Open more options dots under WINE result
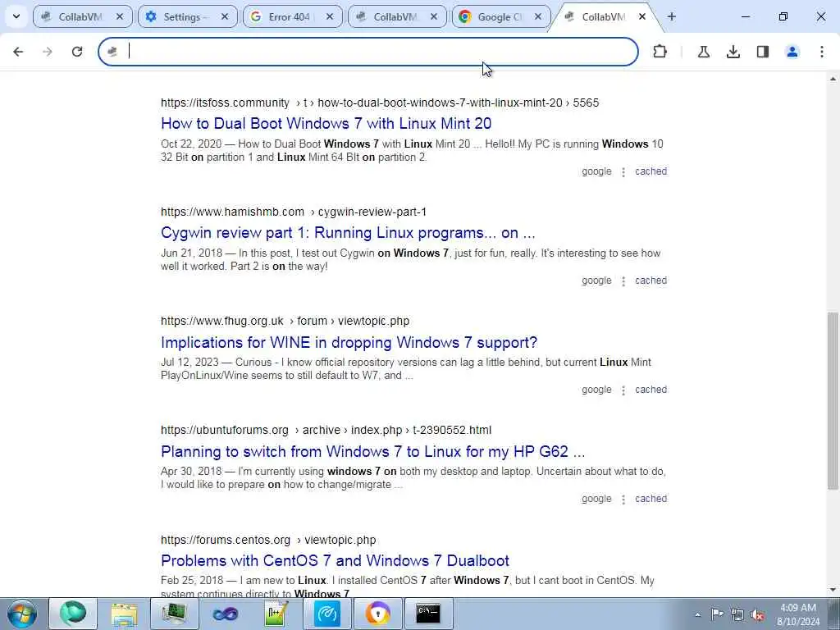Viewport: 840px width, 630px height. 623,390
